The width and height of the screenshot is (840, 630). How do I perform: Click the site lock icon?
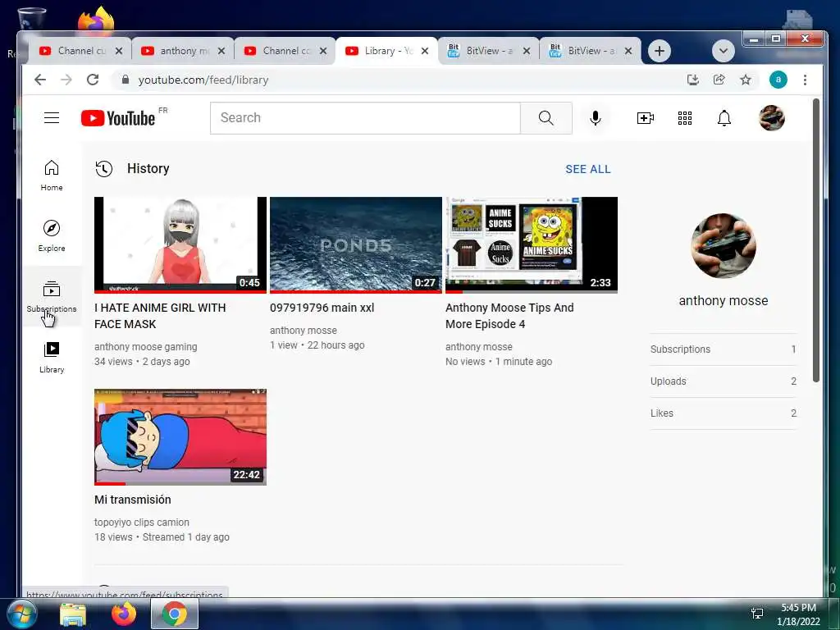point(126,80)
